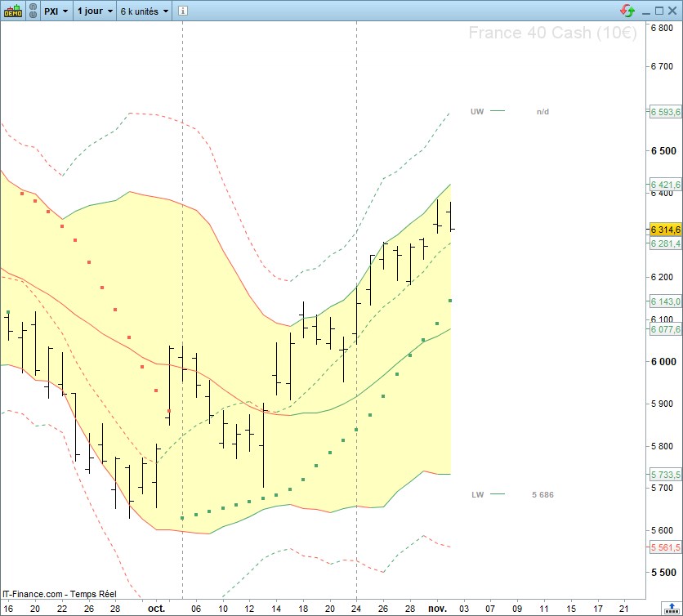The height and width of the screenshot is (616, 683).
Task: Open the '1 jour' timeframe dropdown
Action: pyautogui.click(x=95, y=11)
